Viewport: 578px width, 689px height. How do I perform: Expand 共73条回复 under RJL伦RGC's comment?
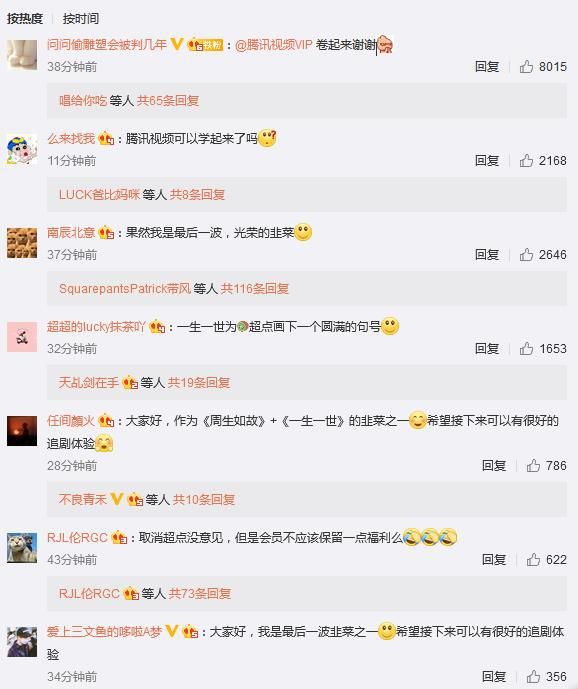point(200,594)
